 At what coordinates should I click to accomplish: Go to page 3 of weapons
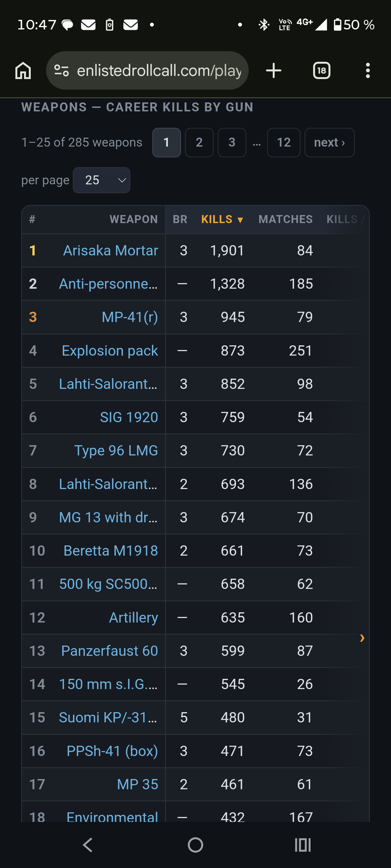(x=232, y=142)
